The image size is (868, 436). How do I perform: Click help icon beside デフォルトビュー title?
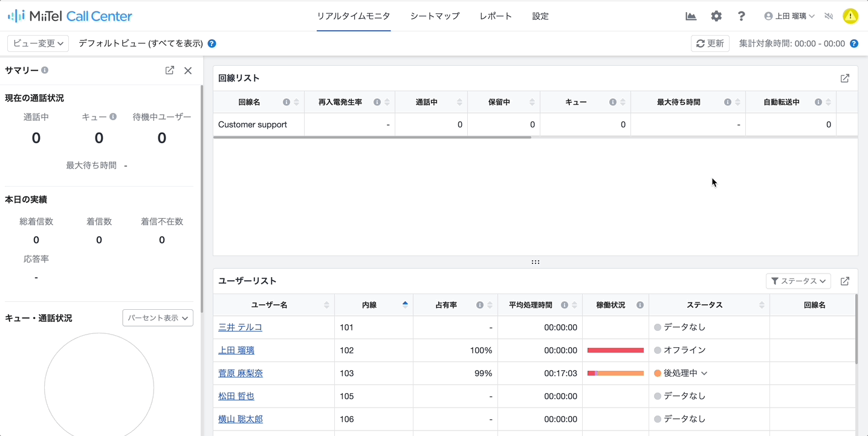coord(212,43)
